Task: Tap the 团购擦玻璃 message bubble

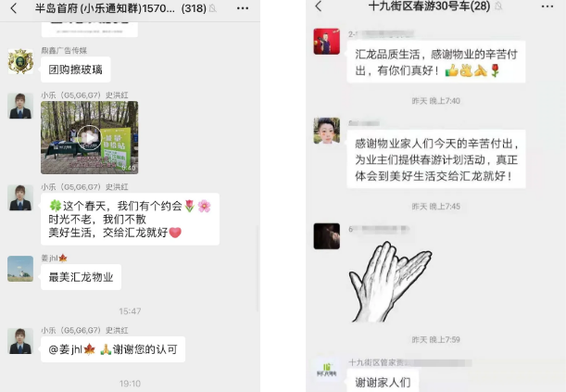Action: [x=75, y=70]
